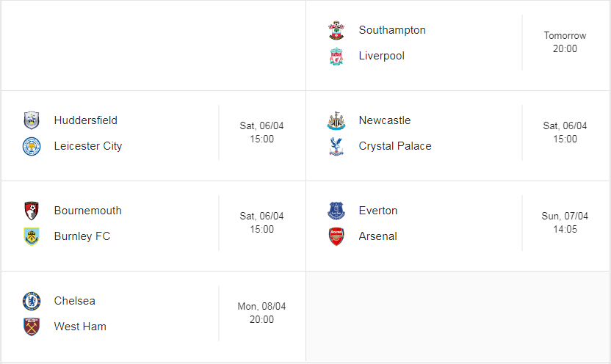This screenshot has height=364, width=611.
Task: Click the Arsenal club crest
Action: 336,236
